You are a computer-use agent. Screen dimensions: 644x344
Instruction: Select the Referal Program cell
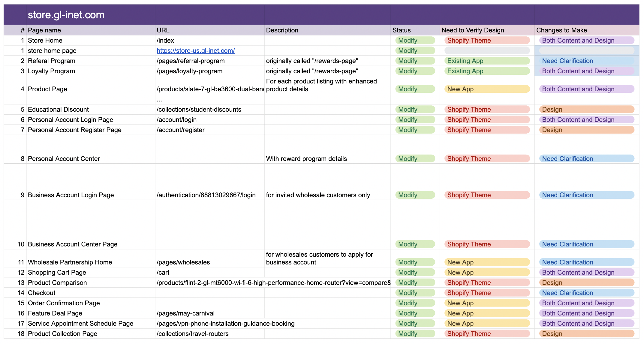pos(91,61)
